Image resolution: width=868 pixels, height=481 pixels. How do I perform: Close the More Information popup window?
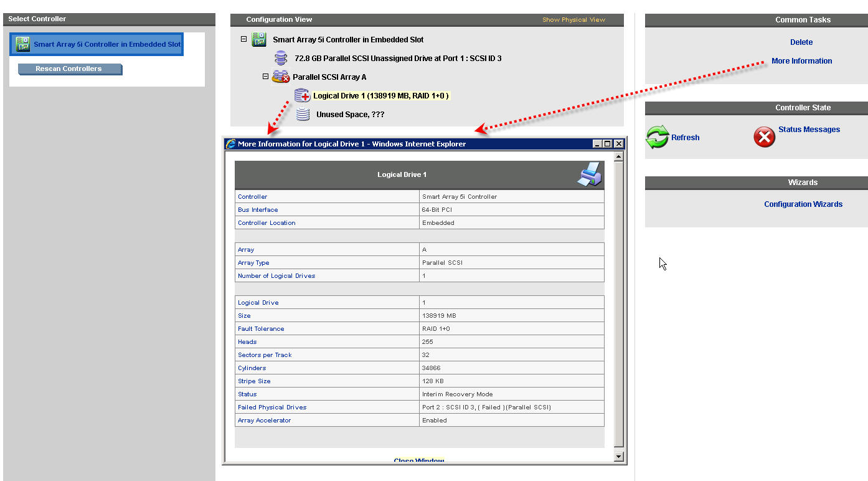(618, 144)
